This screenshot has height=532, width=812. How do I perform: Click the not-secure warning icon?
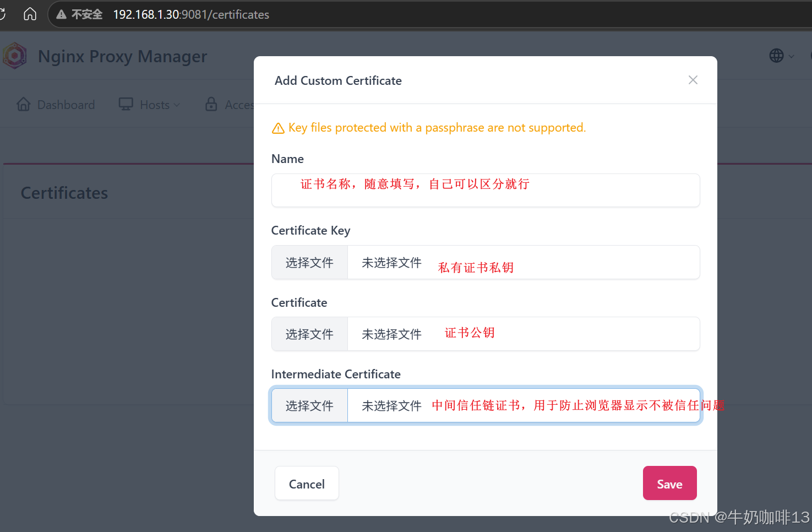tap(62, 14)
